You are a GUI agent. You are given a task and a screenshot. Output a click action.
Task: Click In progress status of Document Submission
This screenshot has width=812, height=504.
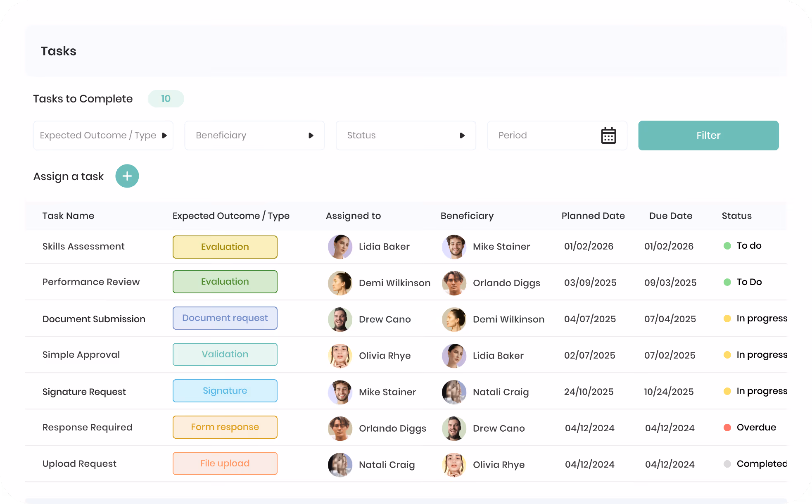[755, 319]
